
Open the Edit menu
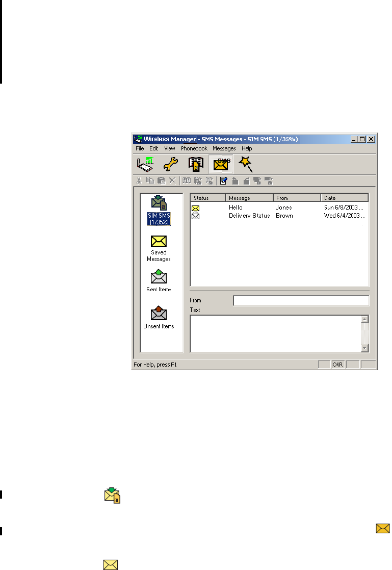pos(153,148)
